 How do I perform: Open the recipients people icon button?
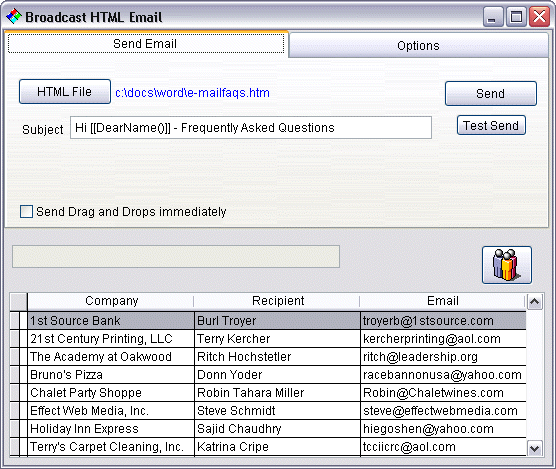tap(507, 265)
